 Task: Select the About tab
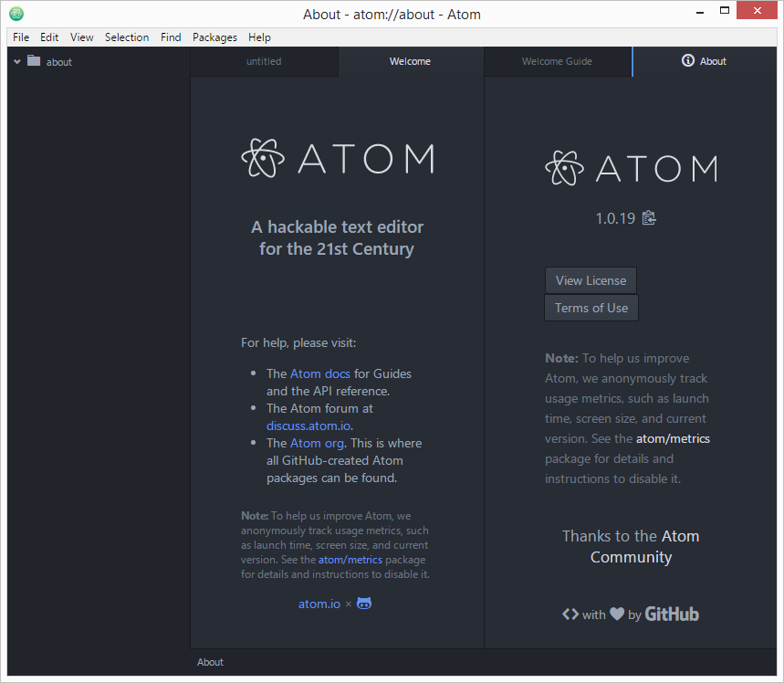704,61
